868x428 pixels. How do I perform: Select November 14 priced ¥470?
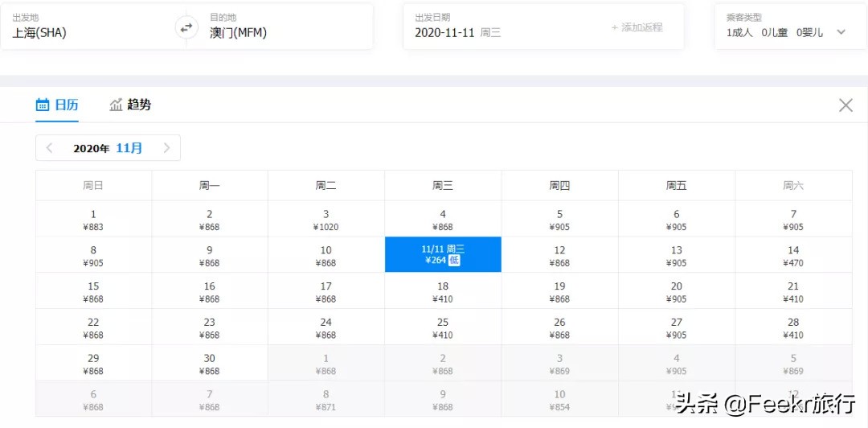(x=793, y=255)
